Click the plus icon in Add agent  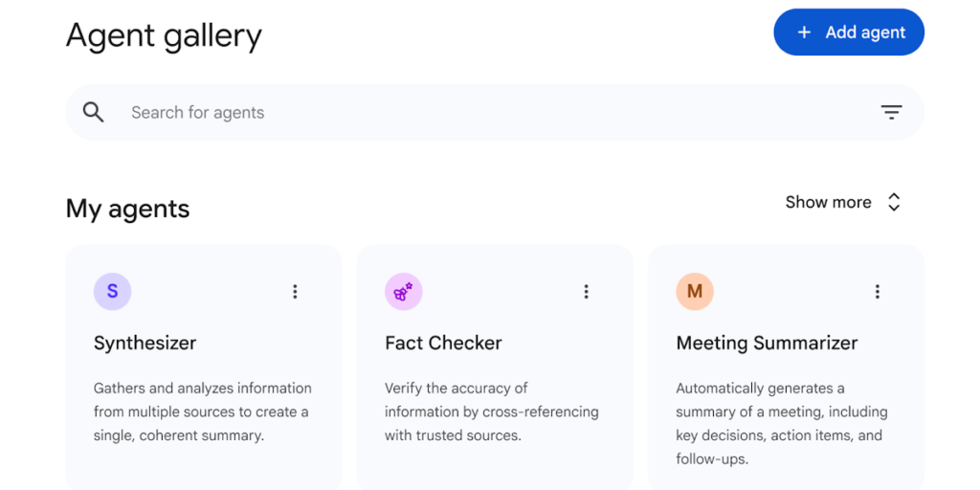tap(804, 33)
